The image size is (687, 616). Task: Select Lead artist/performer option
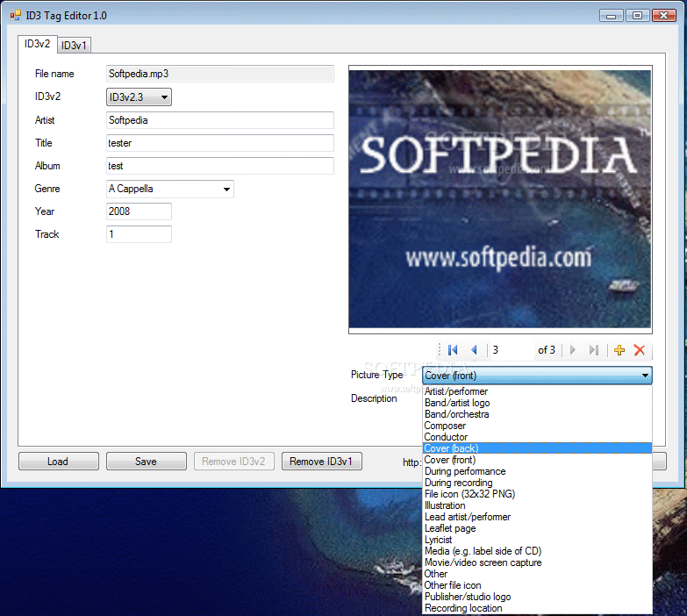(537, 517)
